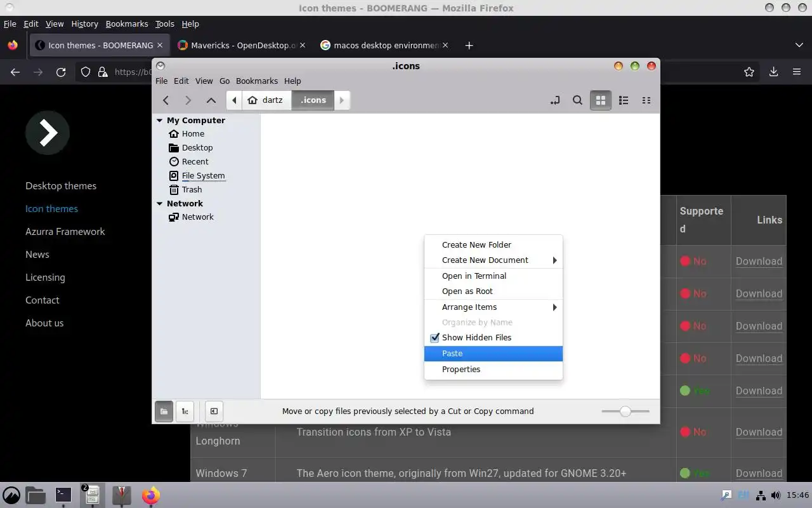Open Firefox History menu

(84, 24)
